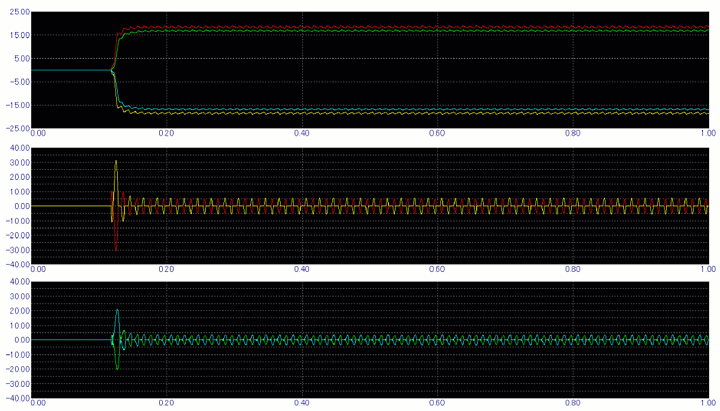
Task: Click the -10.00 label on middle plot's y-axis
Action: (x=17, y=221)
